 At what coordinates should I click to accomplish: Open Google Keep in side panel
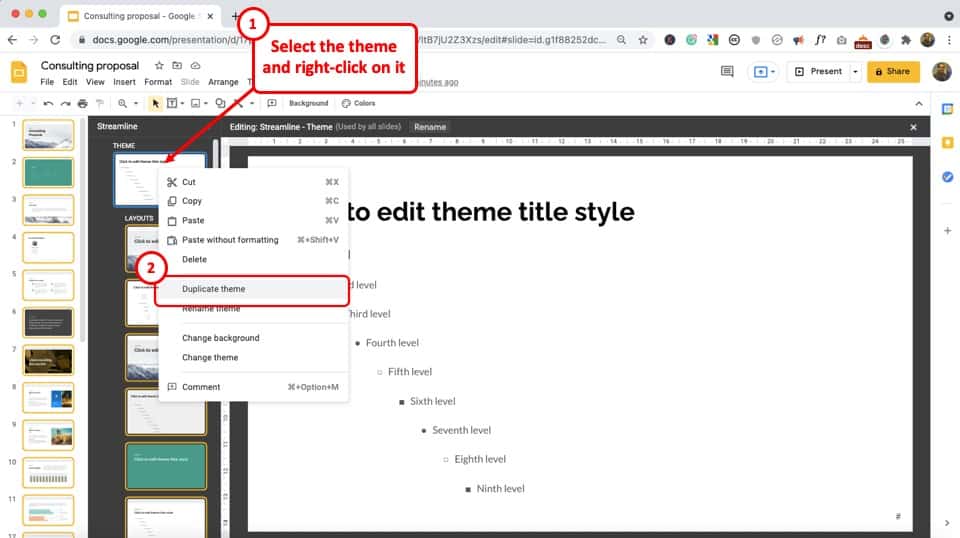pos(947,143)
